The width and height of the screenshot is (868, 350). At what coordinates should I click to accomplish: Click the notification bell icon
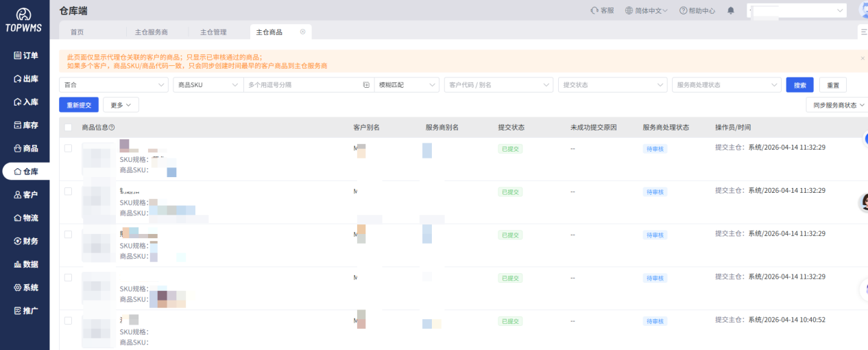[731, 10]
